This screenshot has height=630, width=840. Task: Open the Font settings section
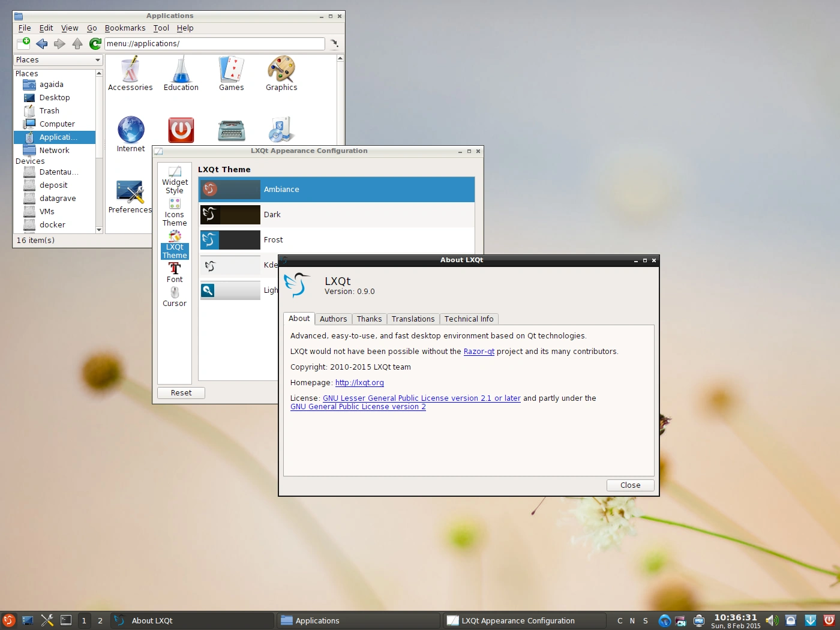(175, 272)
